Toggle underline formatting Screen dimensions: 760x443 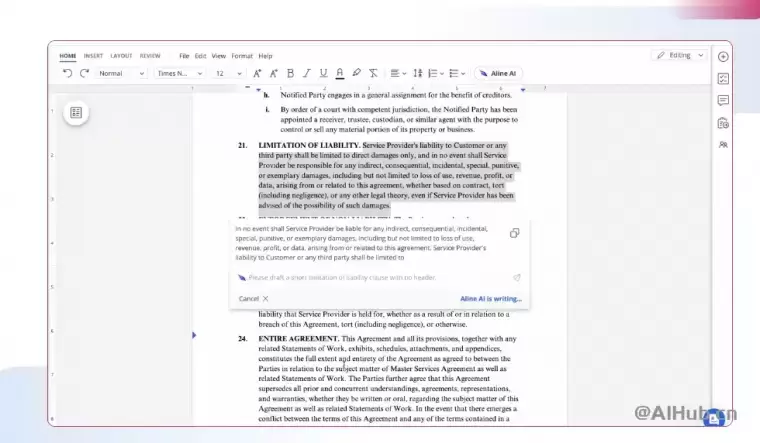(323, 73)
